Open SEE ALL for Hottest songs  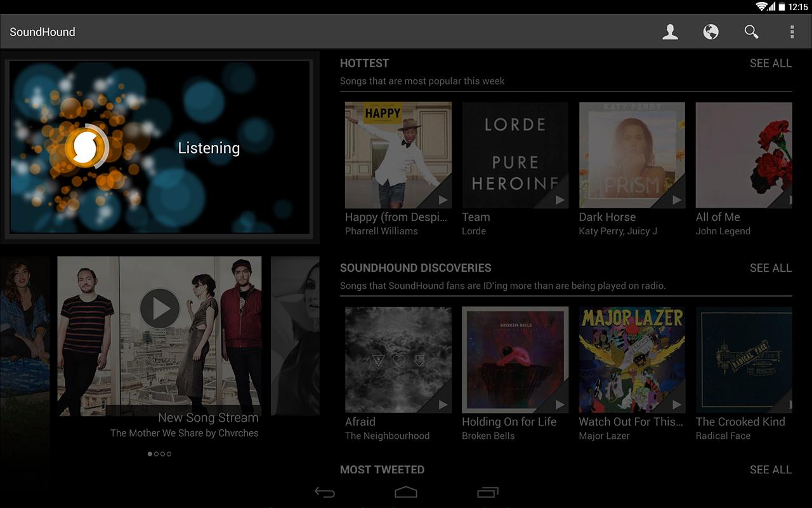tap(771, 63)
